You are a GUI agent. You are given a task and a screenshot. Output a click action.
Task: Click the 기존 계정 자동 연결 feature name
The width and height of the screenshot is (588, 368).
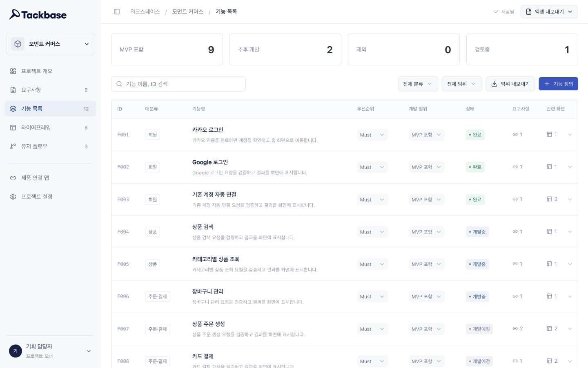click(214, 195)
